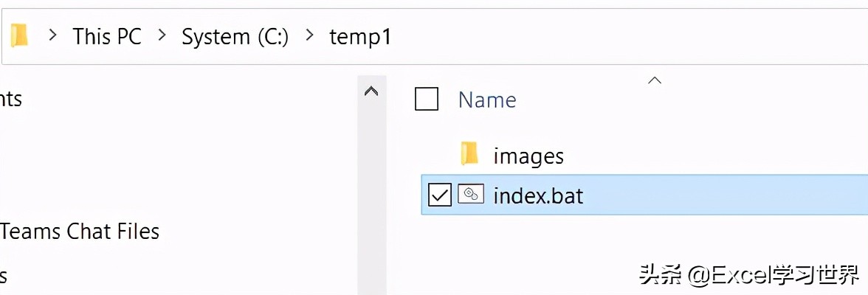This screenshot has height=295, width=868.
Task: Click the index.bat file icon
Action: tap(470, 195)
